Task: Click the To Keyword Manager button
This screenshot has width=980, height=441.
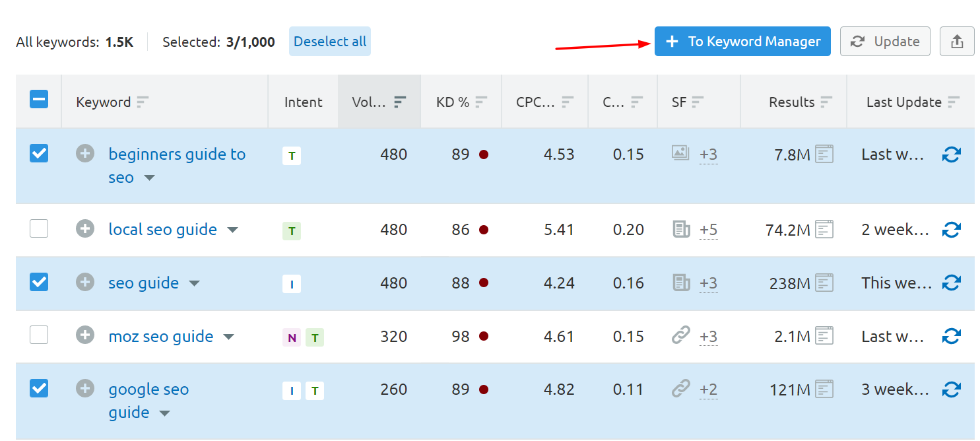Action: pos(742,41)
